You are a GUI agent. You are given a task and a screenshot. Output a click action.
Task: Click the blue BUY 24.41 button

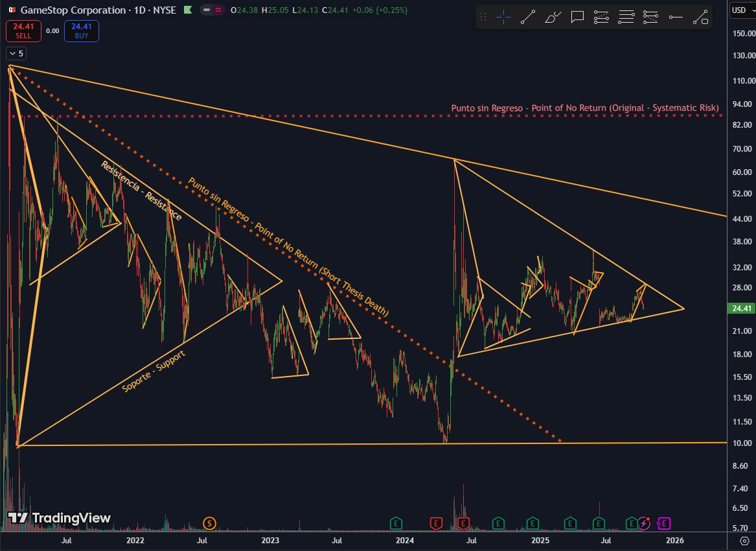[82, 31]
